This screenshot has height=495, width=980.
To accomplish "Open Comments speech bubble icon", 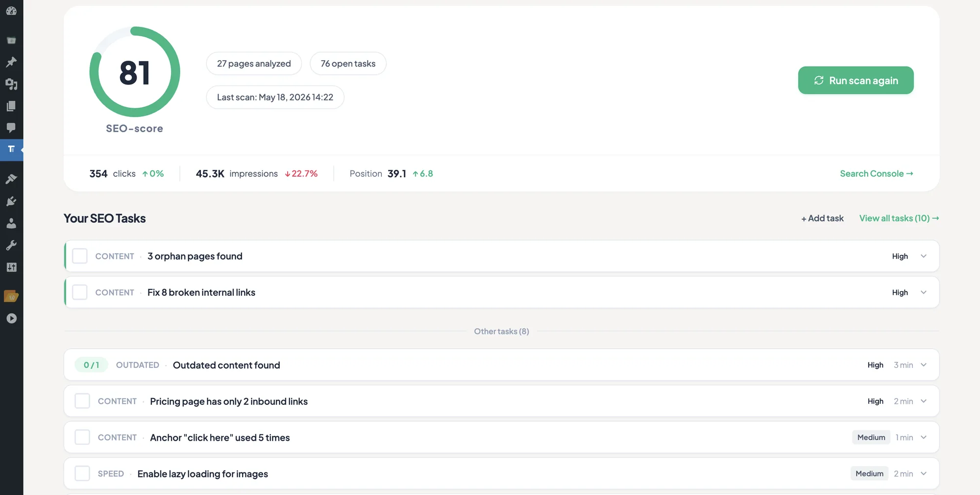I will pyautogui.click(x=11, y=128).
